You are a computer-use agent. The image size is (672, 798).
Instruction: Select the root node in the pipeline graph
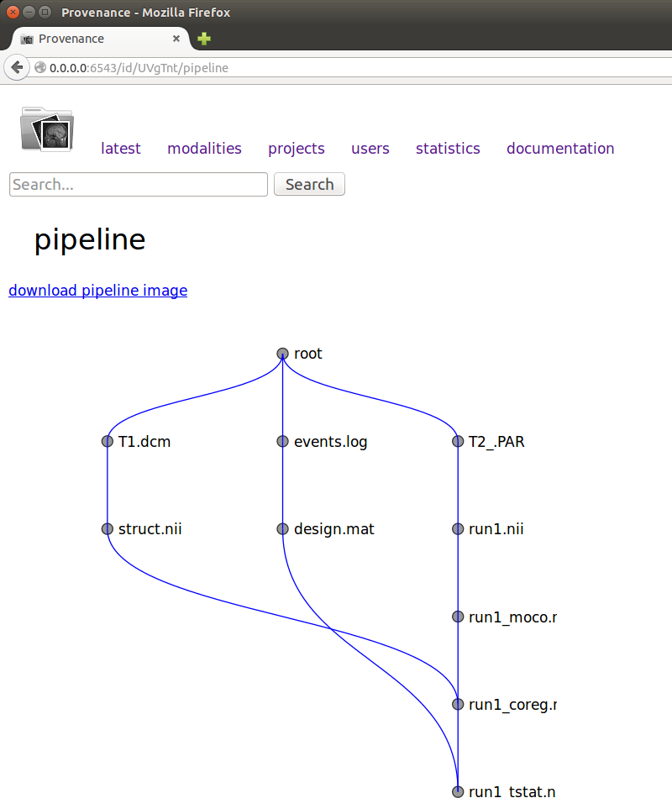(282, 354)
